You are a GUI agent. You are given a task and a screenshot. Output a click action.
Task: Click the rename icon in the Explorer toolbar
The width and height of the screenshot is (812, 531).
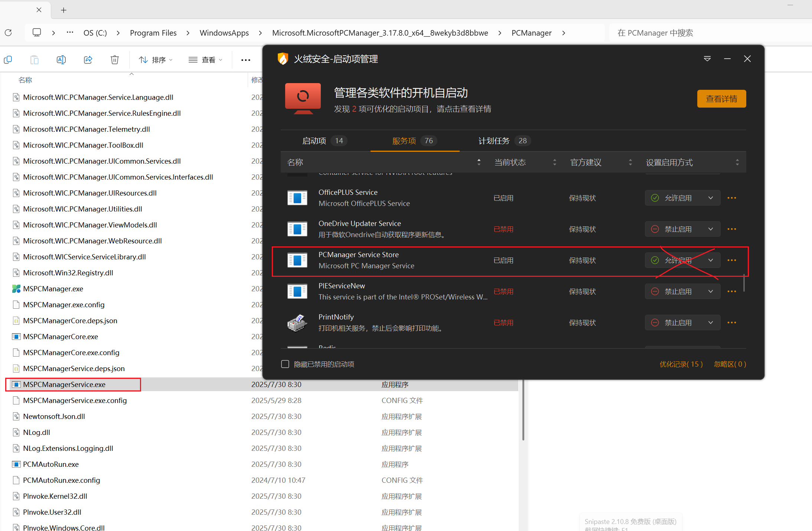[61, 59]
